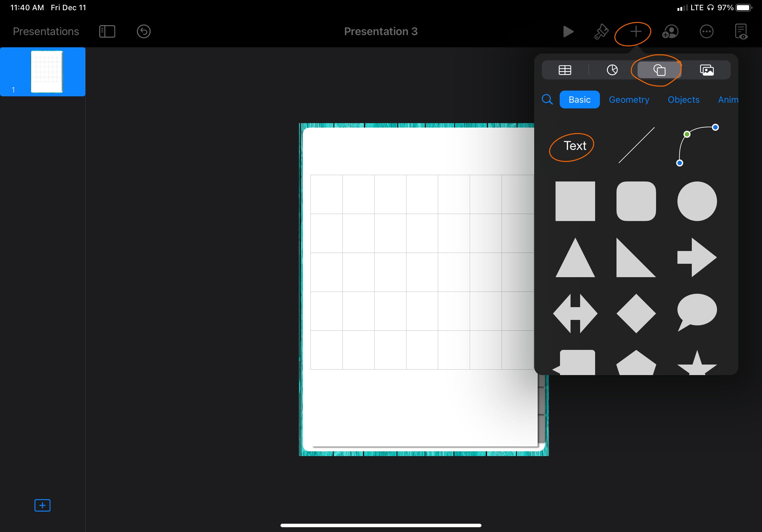Insert a Text box
Viewport: 762px width, 532px height.
(x=575, y=146)
